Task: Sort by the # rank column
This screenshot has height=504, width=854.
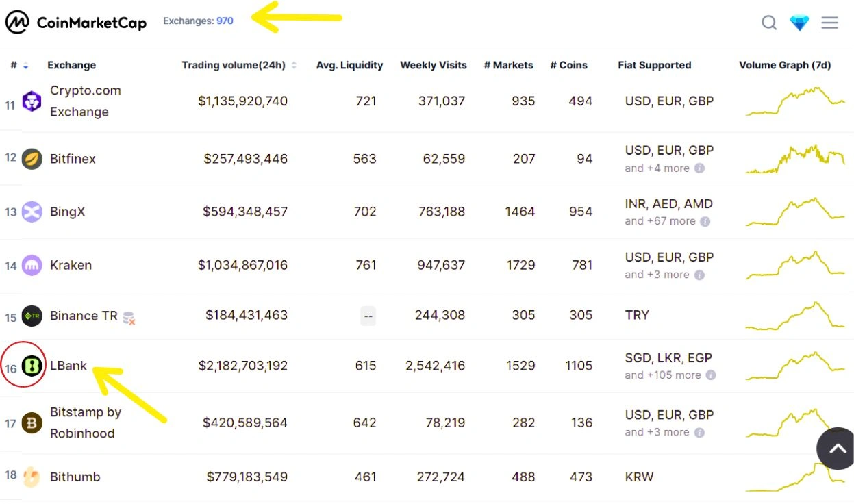Action: click(x=19, y=66)
